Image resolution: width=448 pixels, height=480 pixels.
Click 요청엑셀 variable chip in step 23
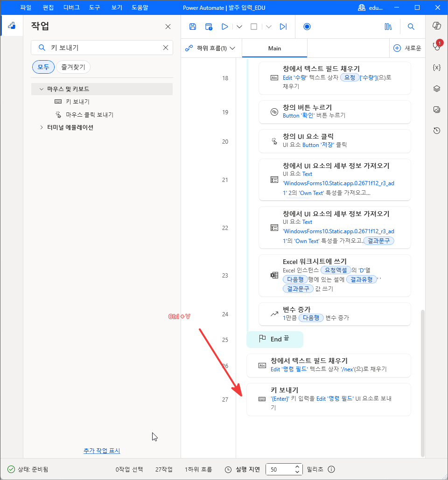pyautogui.click(x=336, y=270)
